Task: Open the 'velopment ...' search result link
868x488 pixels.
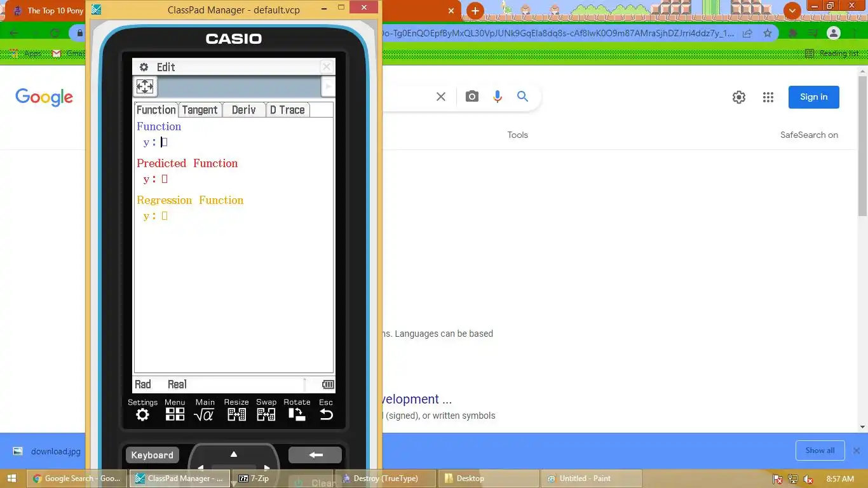Action: [x=417, y=399]
